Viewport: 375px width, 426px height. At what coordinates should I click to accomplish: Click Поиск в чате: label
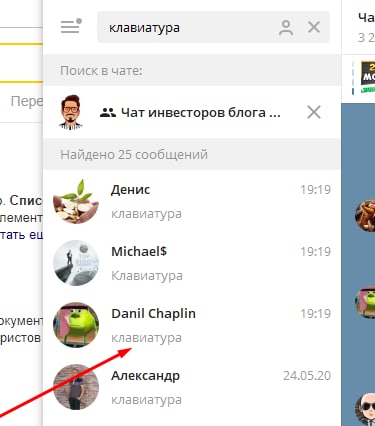point(101,71)
